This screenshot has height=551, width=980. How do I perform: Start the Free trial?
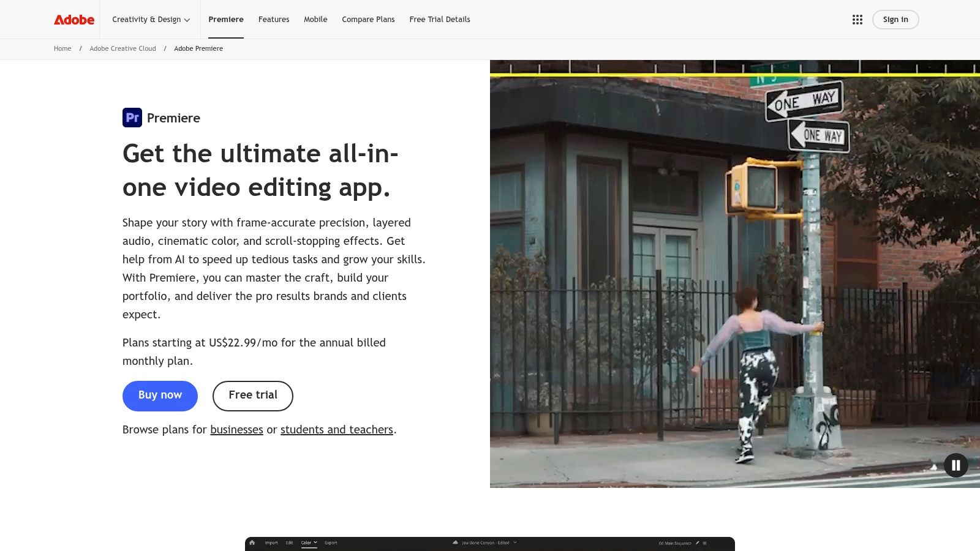(x=253, y=395)
